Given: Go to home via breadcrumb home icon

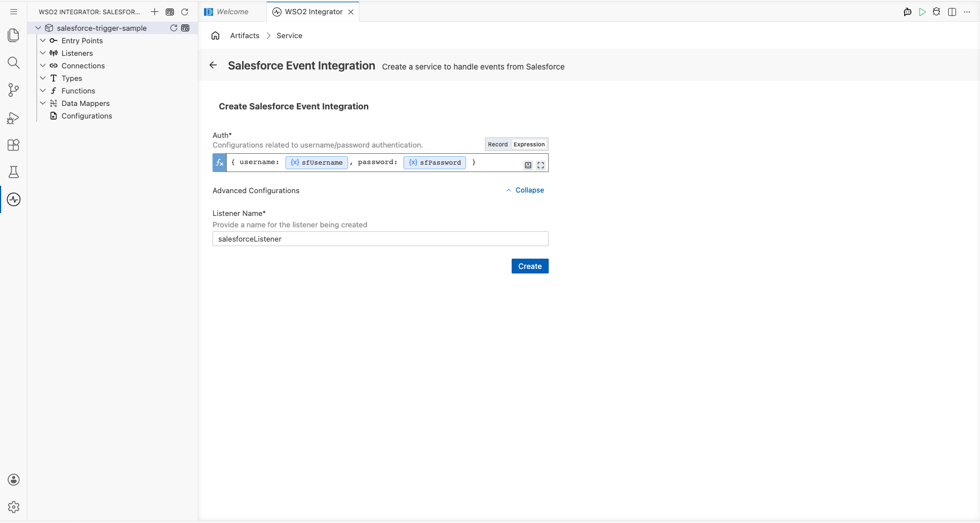Looking at the screenshot, I should pos(215,35).
